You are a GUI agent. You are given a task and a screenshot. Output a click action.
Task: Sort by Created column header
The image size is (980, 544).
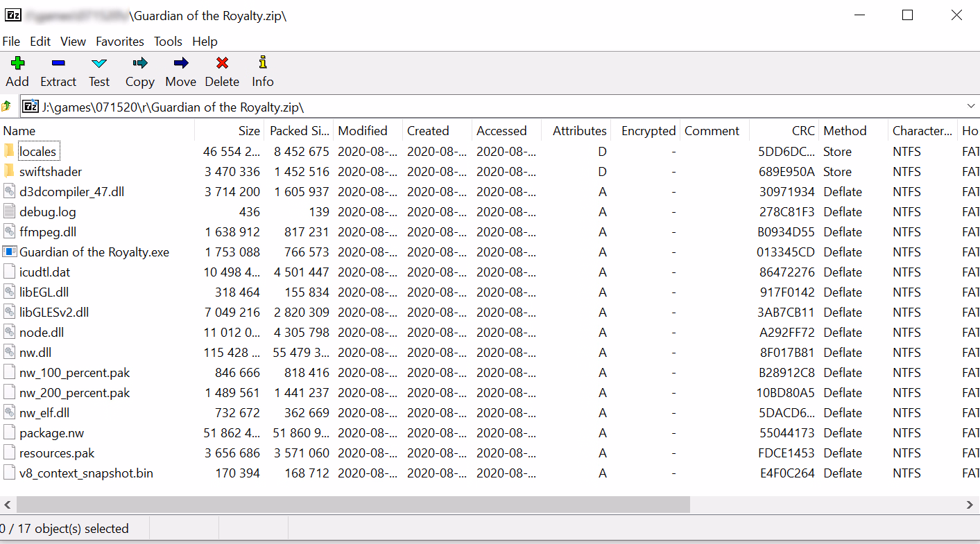pos(437,130)
